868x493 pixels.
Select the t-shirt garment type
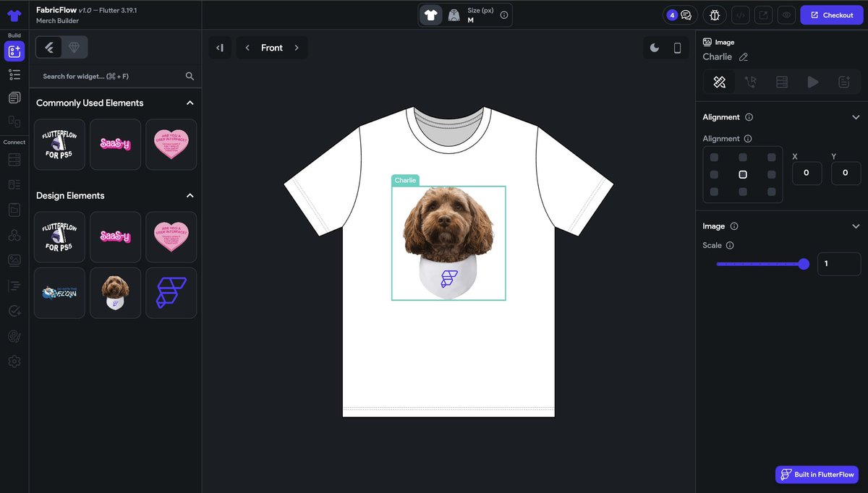click(x=431, y=15)
